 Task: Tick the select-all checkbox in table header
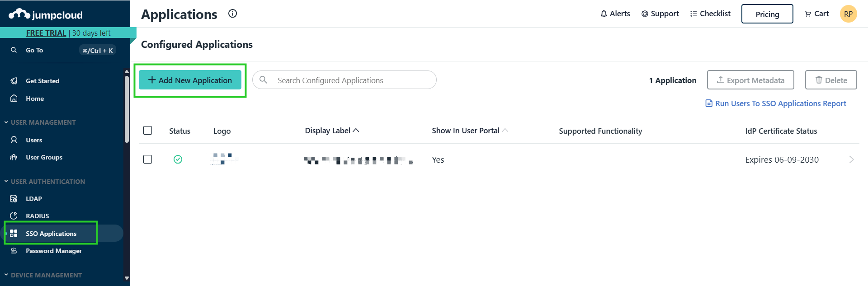click(147, 130)
